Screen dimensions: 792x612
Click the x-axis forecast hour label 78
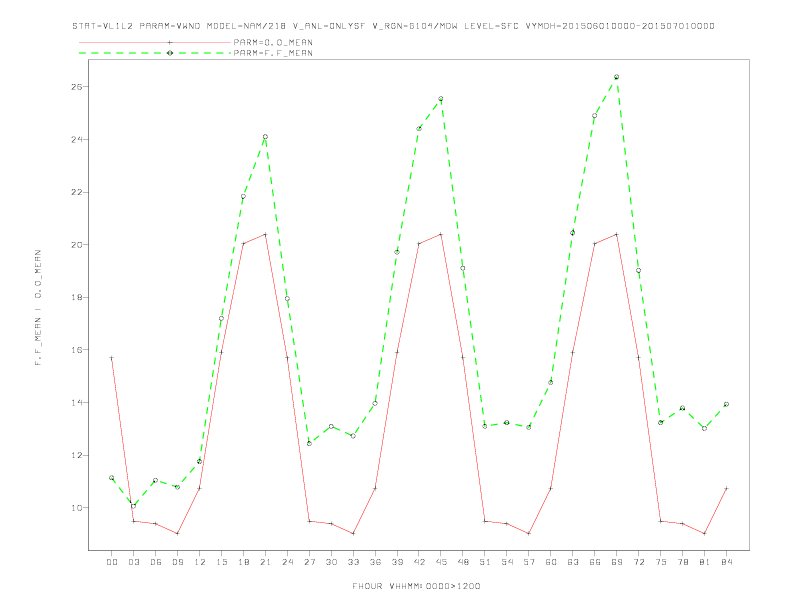pyautogui.click(x=682, y=562)
